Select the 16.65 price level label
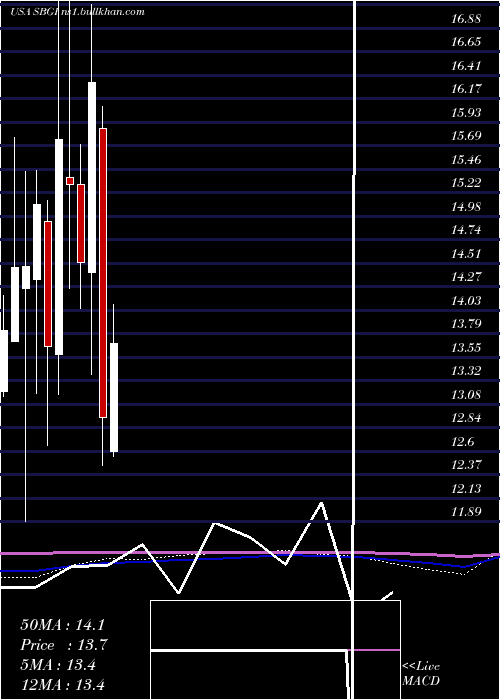The height and width of the screenshot is (700, 500). (466, 42)
